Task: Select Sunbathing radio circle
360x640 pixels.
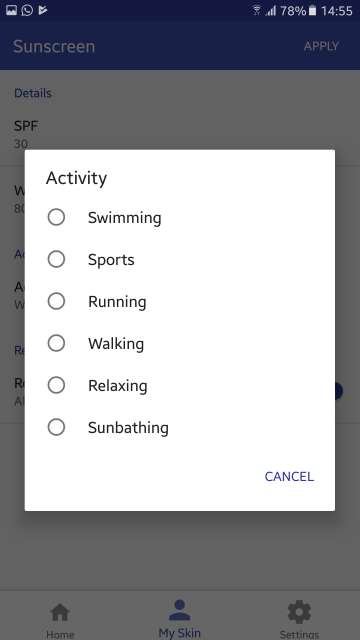Action: click(x=56, y=427)
